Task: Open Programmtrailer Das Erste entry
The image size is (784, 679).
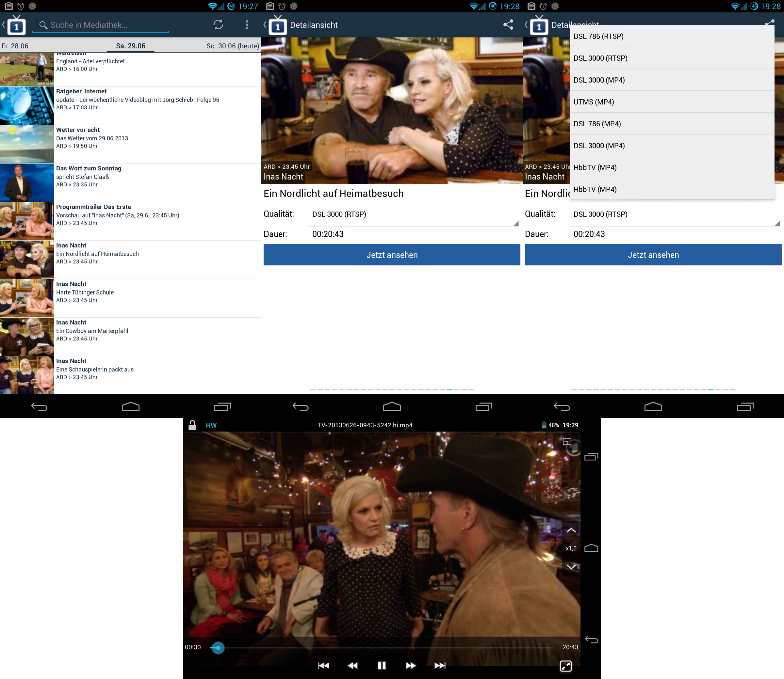Action: point(130,221)
